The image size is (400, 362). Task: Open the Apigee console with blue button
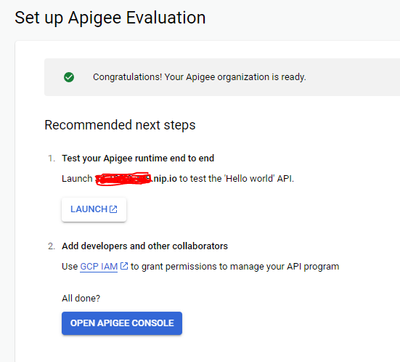(x=122, y=323)
